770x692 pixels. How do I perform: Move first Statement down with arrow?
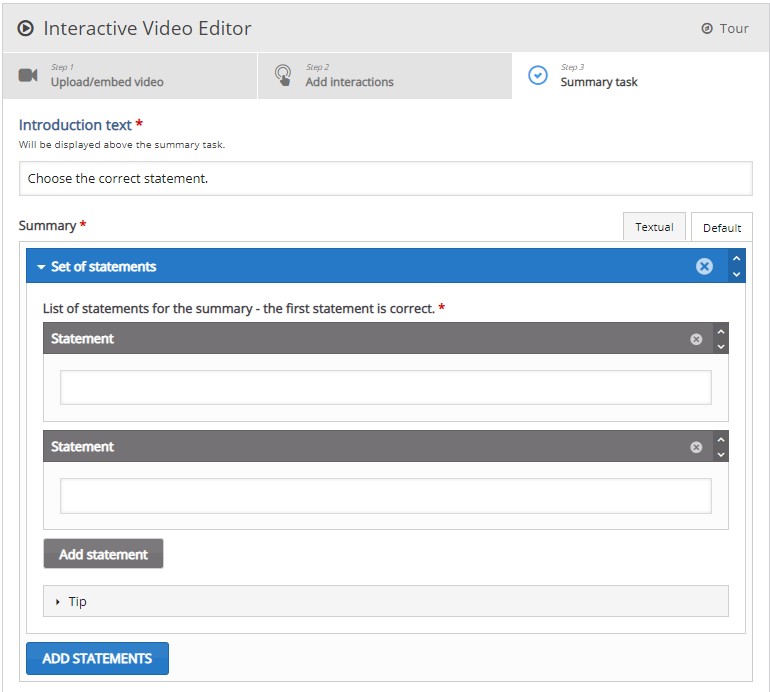pos(721,346)
